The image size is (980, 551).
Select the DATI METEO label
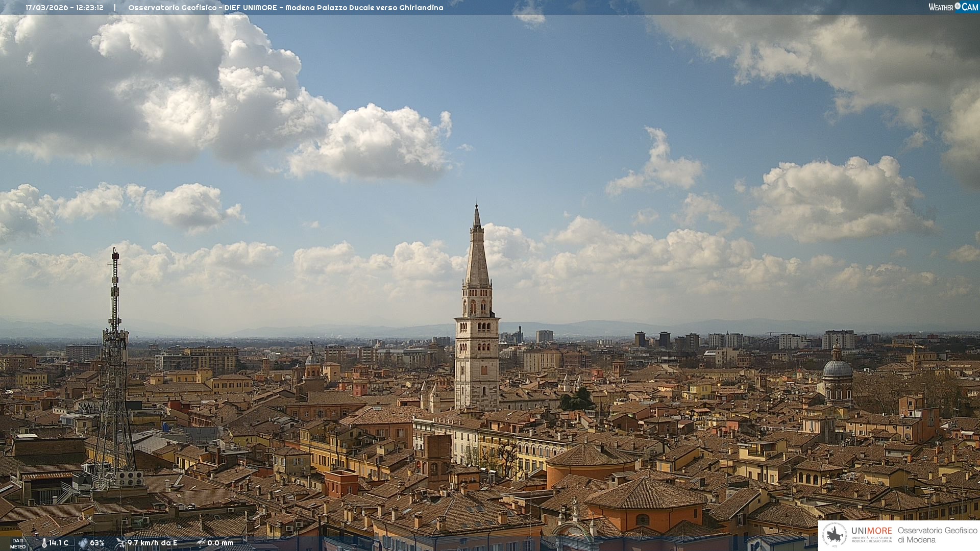coord(18,543)
